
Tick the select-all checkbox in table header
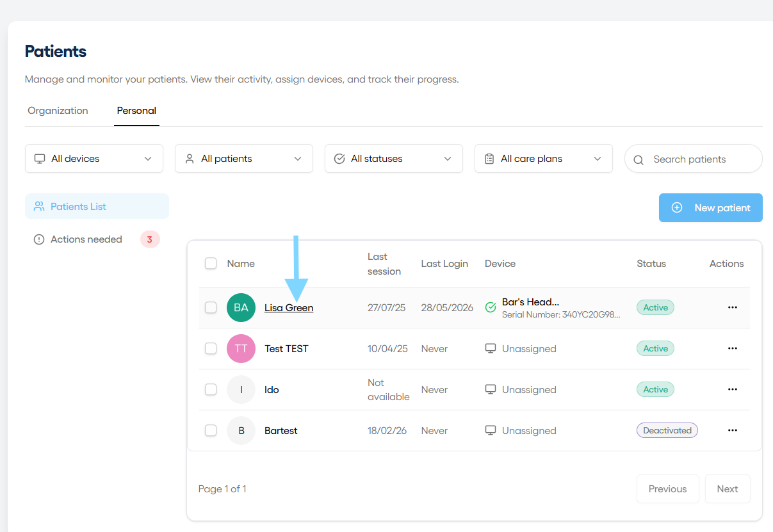(x=211, y=263)
